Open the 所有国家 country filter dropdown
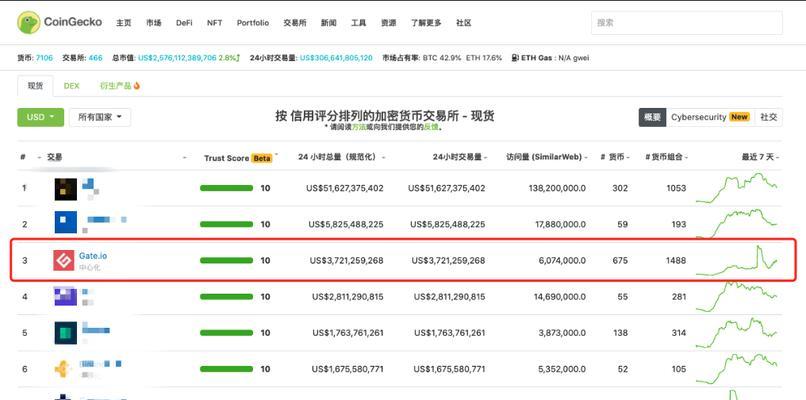Image resolution: width=806 pixels, height=400 pixels. click(x=100, y=117)
